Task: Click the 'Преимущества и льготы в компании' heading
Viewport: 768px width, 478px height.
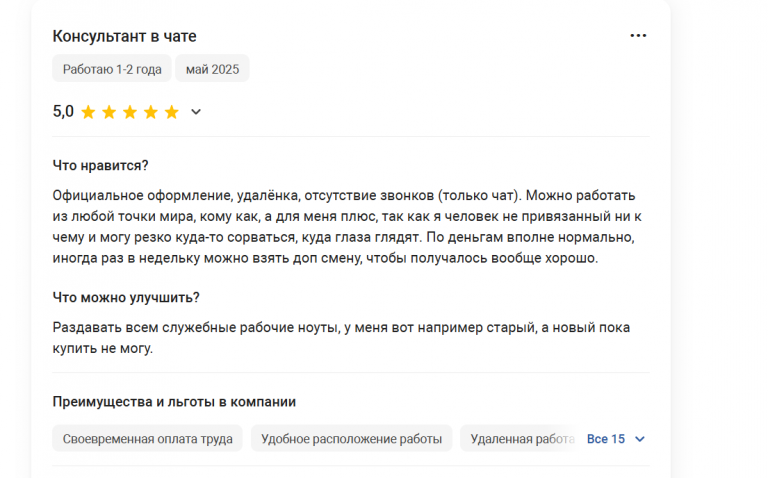Action: pos(174,402)
